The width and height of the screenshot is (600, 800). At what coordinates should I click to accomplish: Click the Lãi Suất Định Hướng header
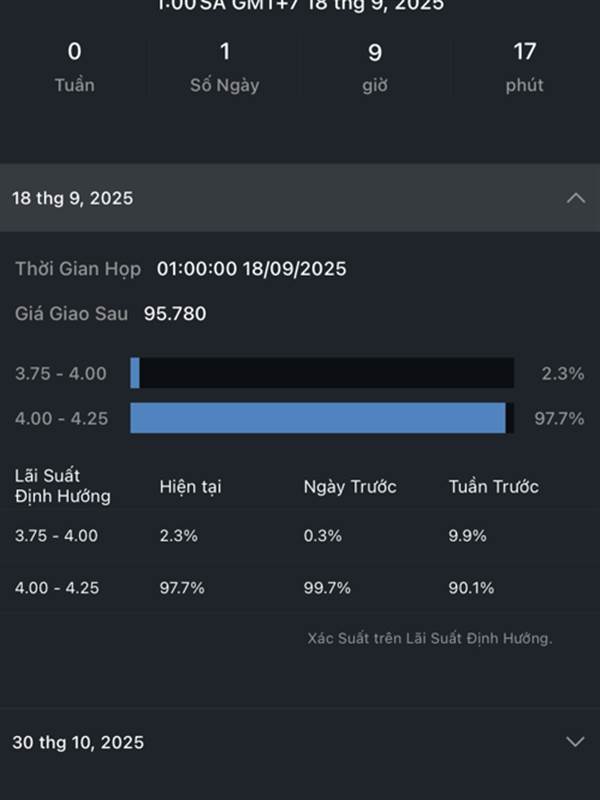[62, 486]
